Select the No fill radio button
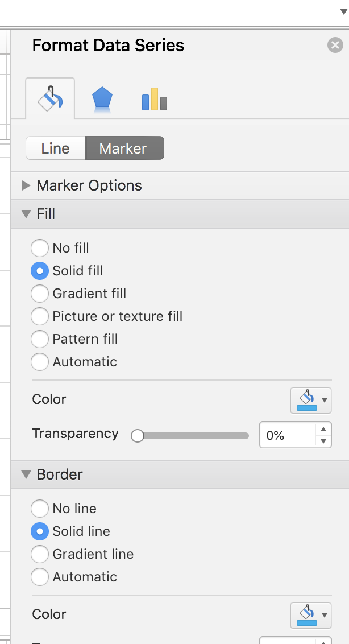 pyautogui.click(x=40, y=248)
